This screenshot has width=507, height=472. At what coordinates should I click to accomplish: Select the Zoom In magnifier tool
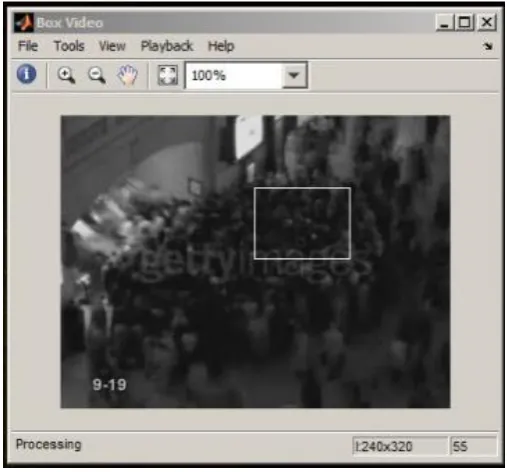[x=66, y=75]
